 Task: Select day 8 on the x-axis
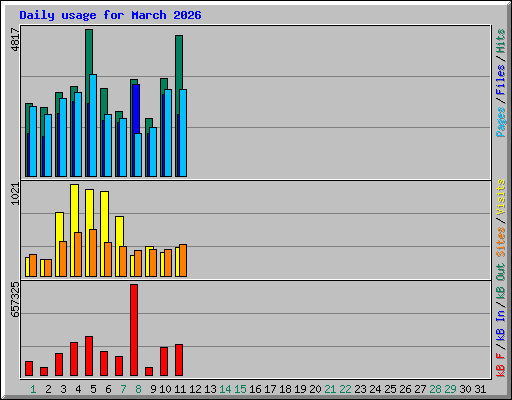tap(138, 389)
